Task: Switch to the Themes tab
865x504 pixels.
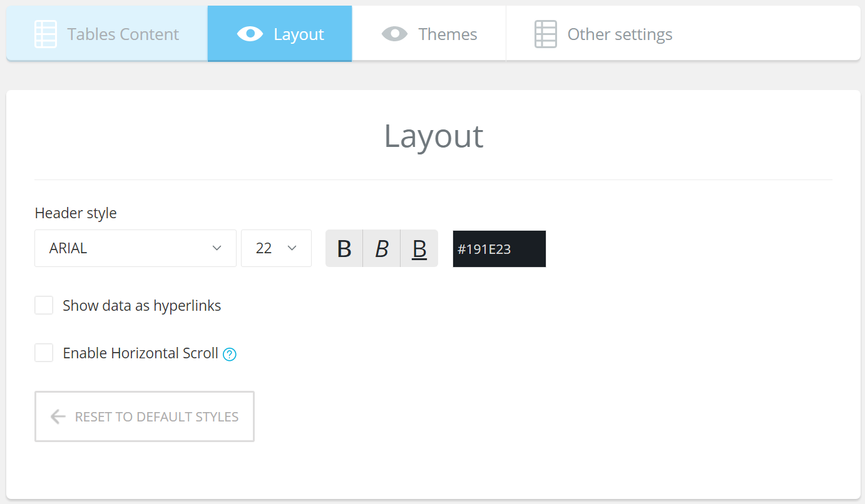Action: pos(429,34)
